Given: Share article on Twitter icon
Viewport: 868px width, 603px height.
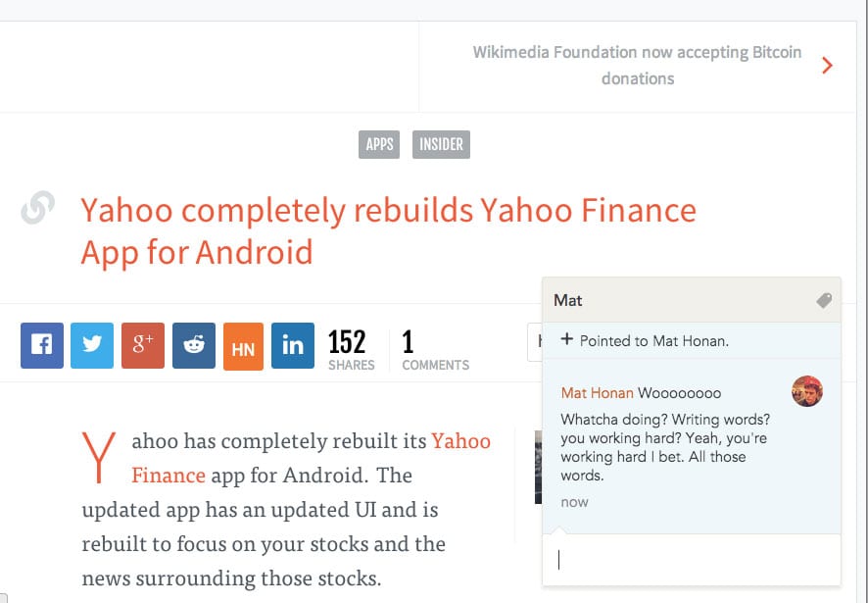Looking at the screenshot, I should (92, 345).
